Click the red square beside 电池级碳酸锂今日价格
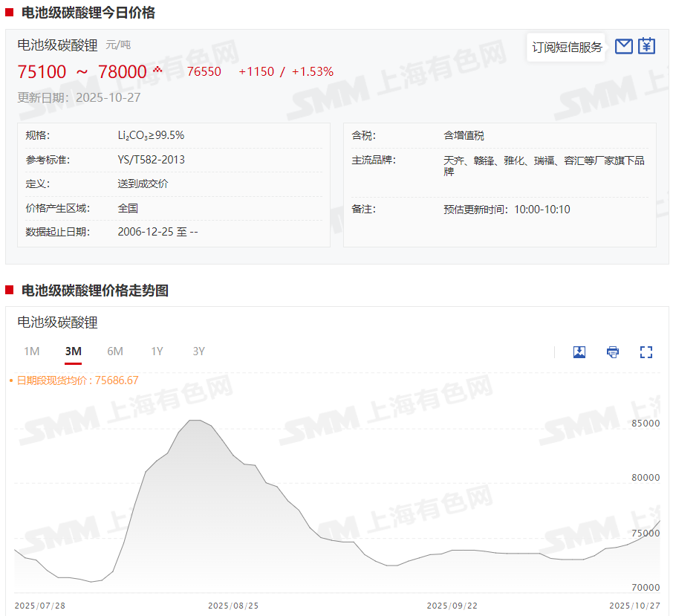This screenshot has width=673, height=616. pyautogui.click(x=9, y=13)
